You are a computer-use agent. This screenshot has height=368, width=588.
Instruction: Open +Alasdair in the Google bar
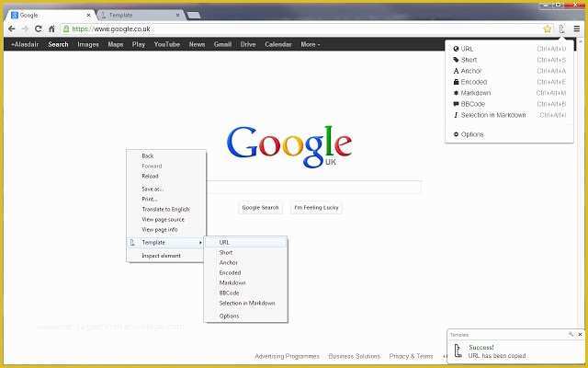pyautogui.click(x=25, y=44)
